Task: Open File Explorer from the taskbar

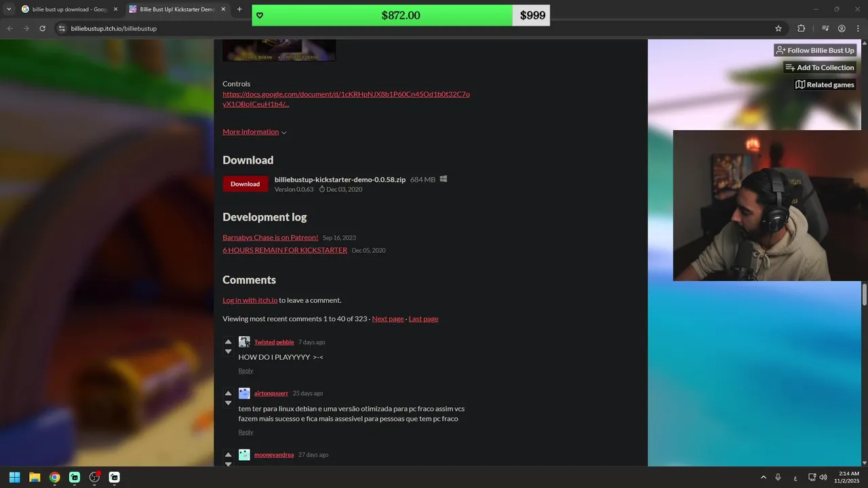Action: pos(35,477)
